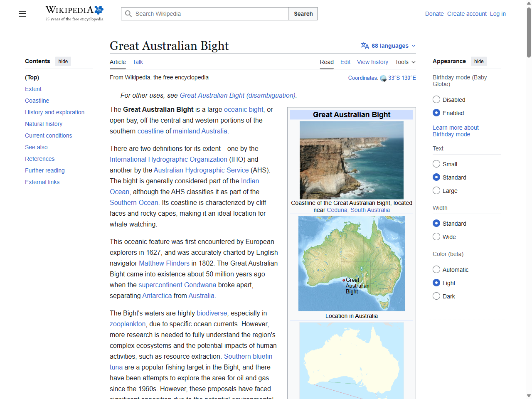Open the supercontinent Gondwana link

(x=177, y=285)
